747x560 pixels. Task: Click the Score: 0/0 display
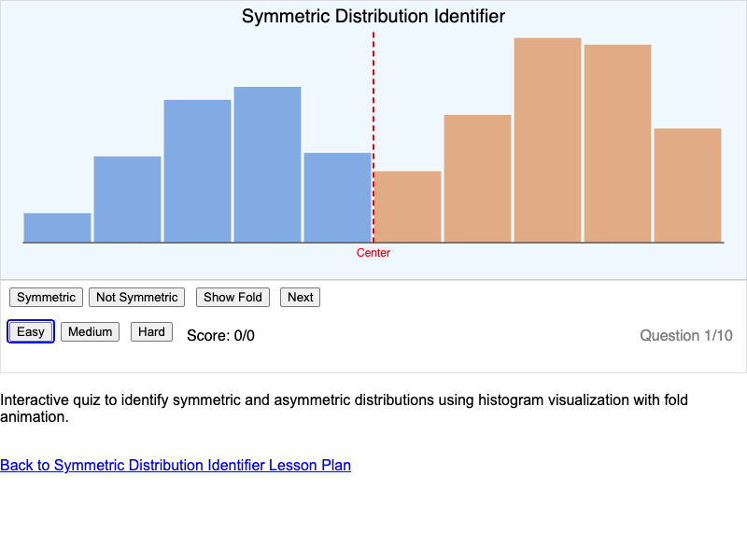point(220,335)
